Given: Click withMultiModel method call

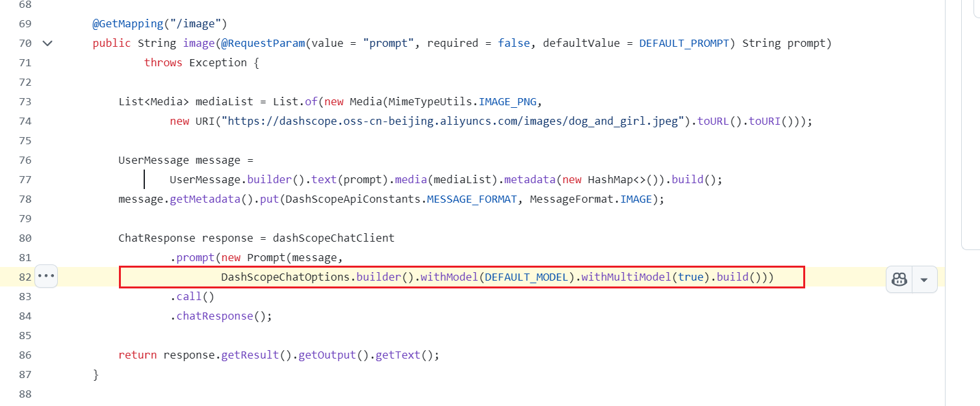Looking at the screenshot, I should (626, 277).
